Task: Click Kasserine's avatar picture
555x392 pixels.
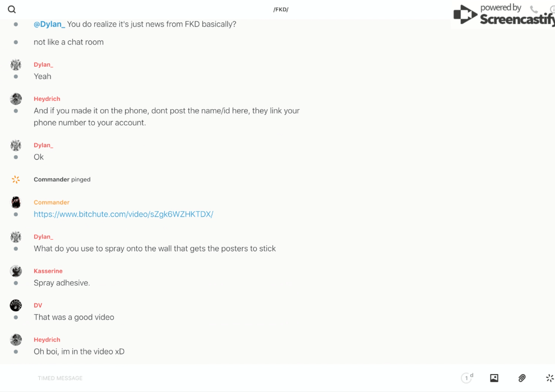Action: 16,271
